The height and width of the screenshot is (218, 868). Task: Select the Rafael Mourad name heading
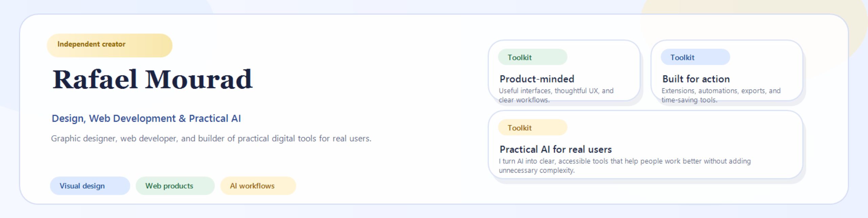pos(153,80)
